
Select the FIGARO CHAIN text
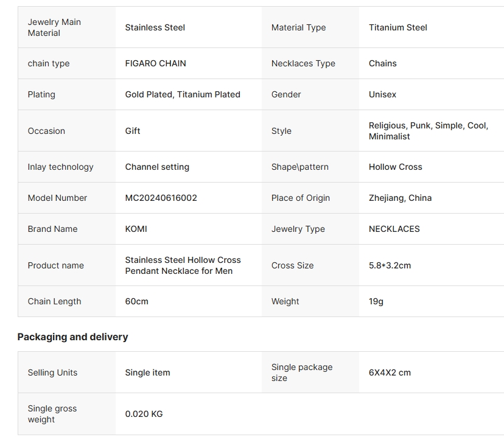(156, 63)
